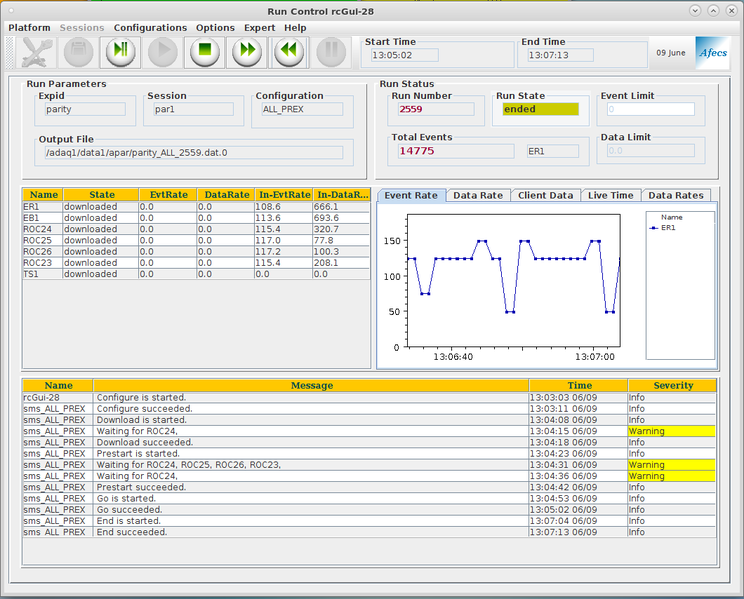Click the Warning cell at 13:04:36
Viewport: 744px width, 599px height.
click(672, 476)
